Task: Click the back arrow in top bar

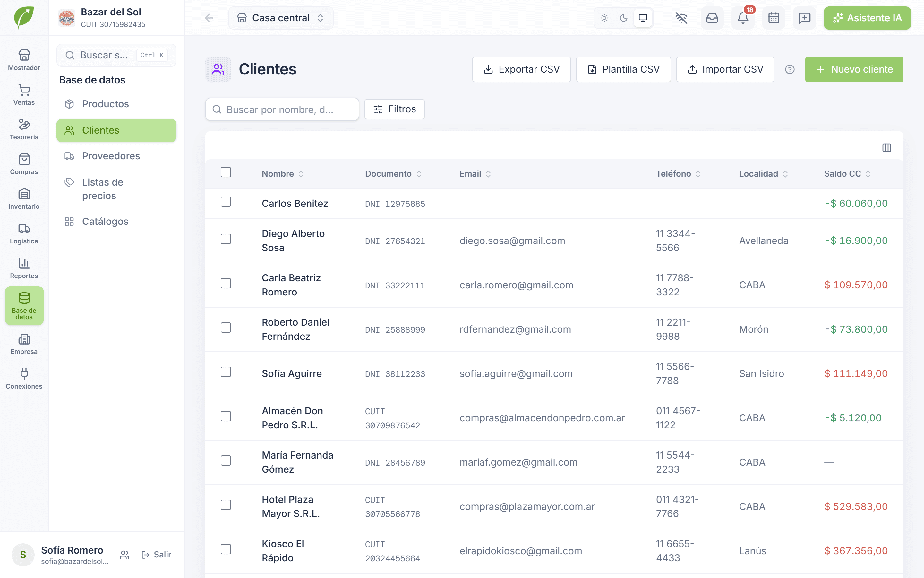Action: [209, 18]
